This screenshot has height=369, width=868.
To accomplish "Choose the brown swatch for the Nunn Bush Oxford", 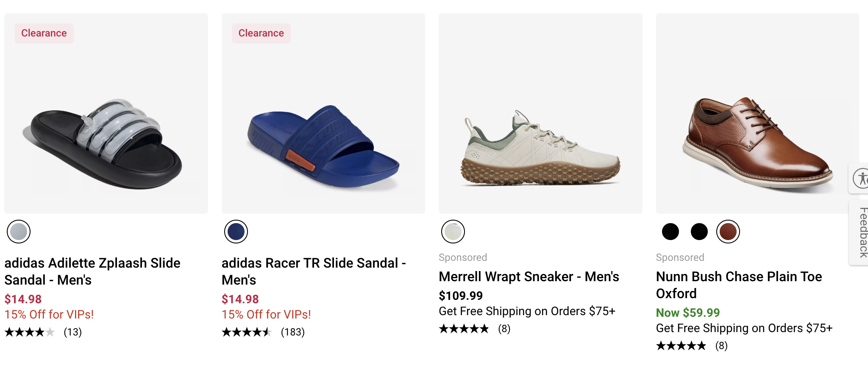I will [728, 232].
